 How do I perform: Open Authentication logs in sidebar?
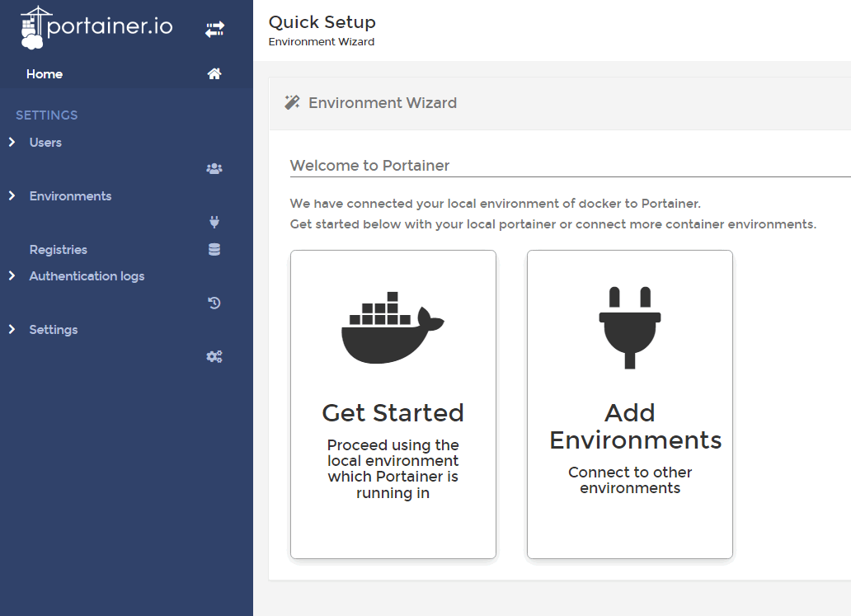(87, 276)
